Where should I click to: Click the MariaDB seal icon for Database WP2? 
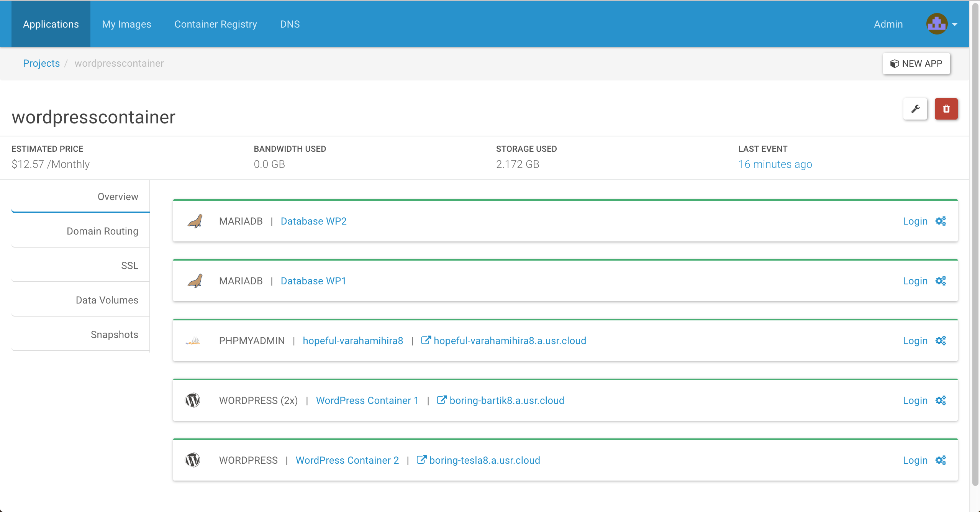tap(195, 221)
